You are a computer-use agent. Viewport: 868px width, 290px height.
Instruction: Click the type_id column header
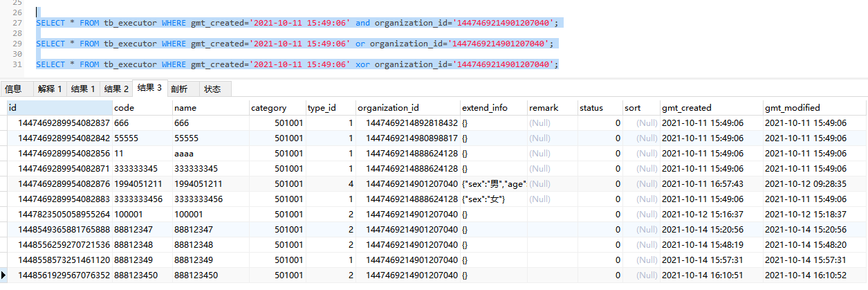click(x=330, y=108)
